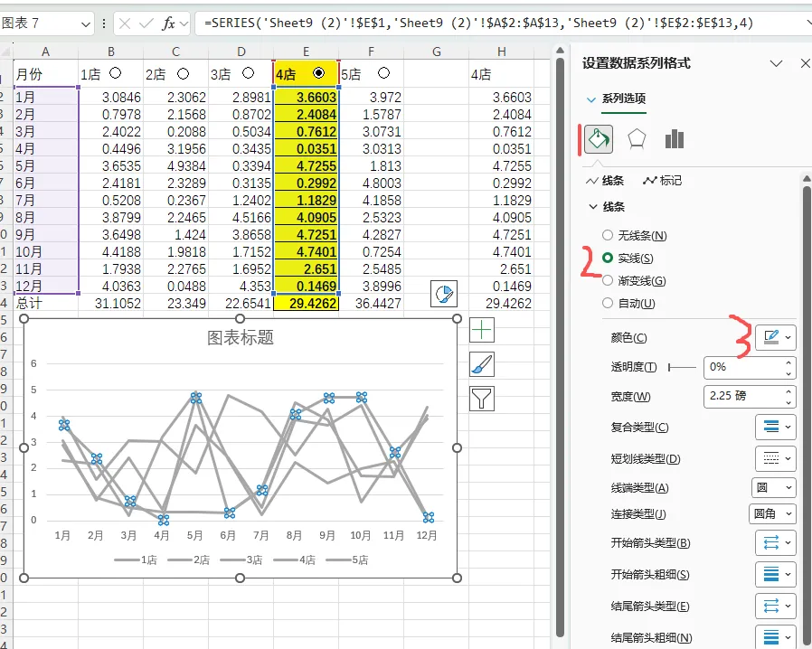Expand the 系列选项 dropdown arrow
This screenshot has height=649, width=812.
[590, 99]
